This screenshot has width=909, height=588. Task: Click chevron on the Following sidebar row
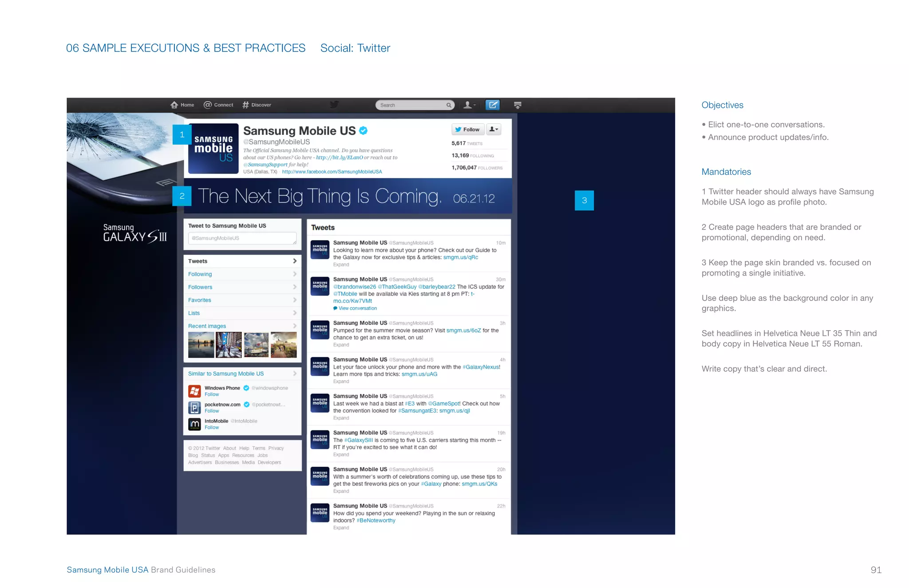tap(295, 274)
